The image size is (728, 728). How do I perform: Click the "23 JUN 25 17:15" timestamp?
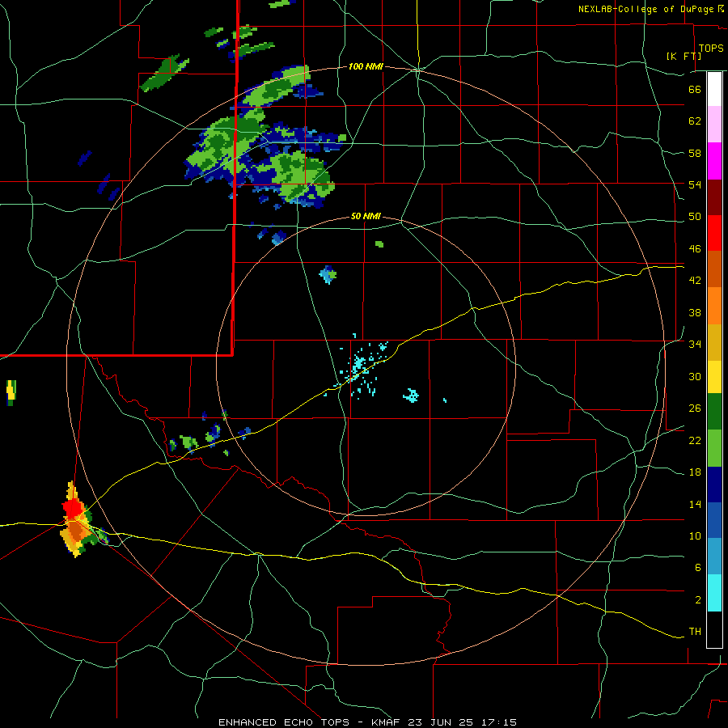tap(462, 722)
